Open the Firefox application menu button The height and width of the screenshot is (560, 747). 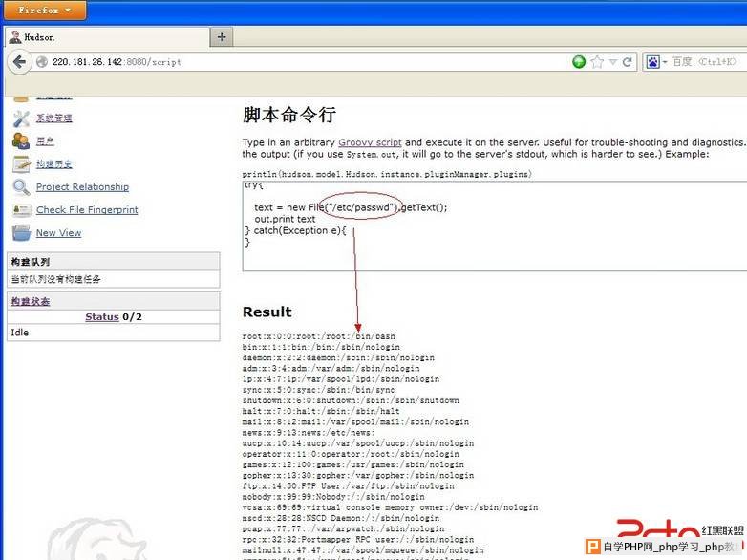[x=45, y=10]
